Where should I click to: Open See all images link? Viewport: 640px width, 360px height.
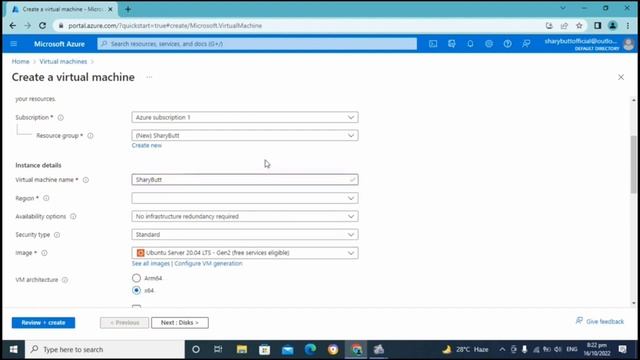[151, 264]
